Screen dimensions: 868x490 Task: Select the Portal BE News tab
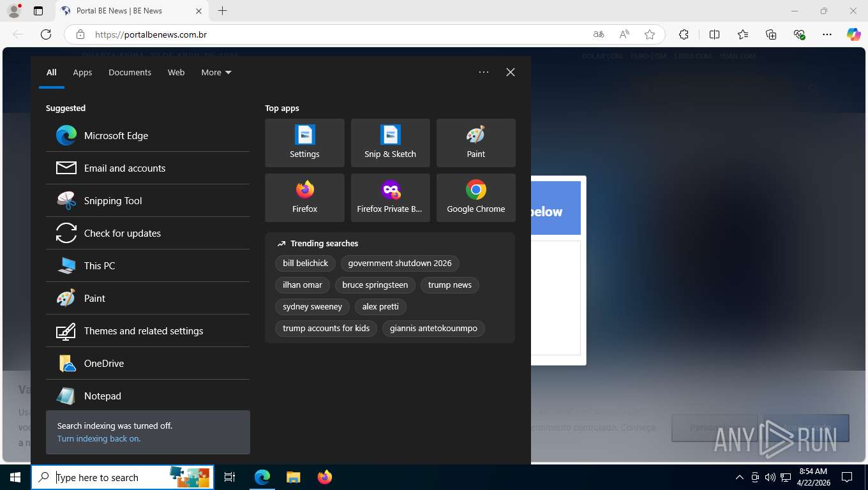click(131, 11)
